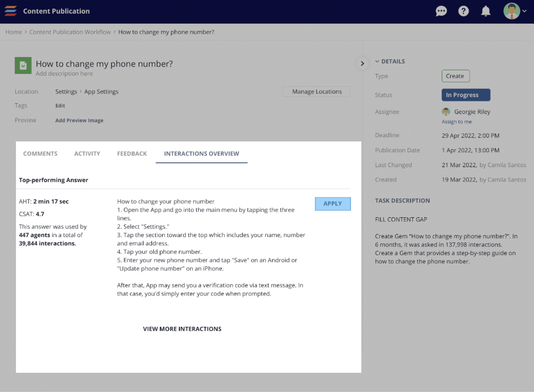This screenshot has height=392, width=534.
Task: Click the help question mark icon
Action: [463, 11]
